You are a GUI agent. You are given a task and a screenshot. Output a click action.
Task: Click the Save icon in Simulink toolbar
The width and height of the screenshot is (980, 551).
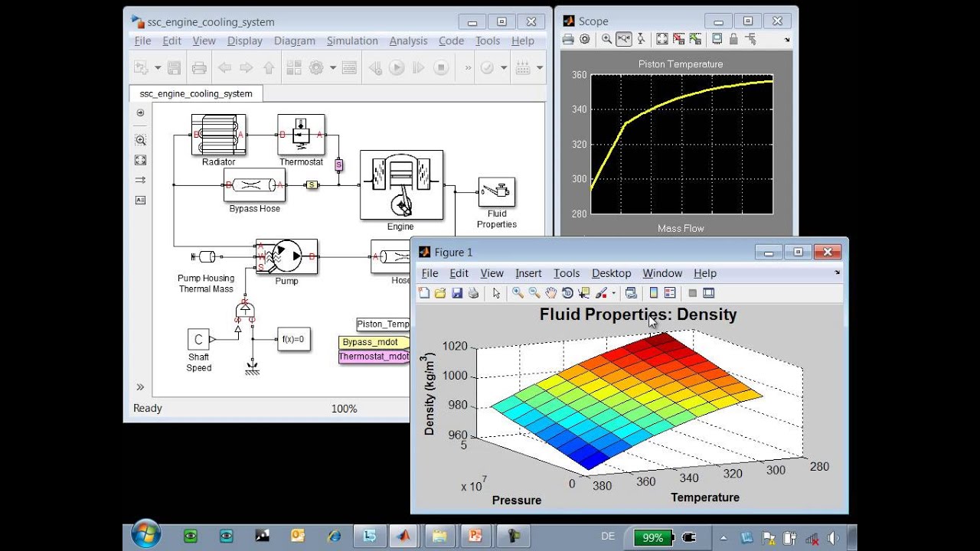174,68
